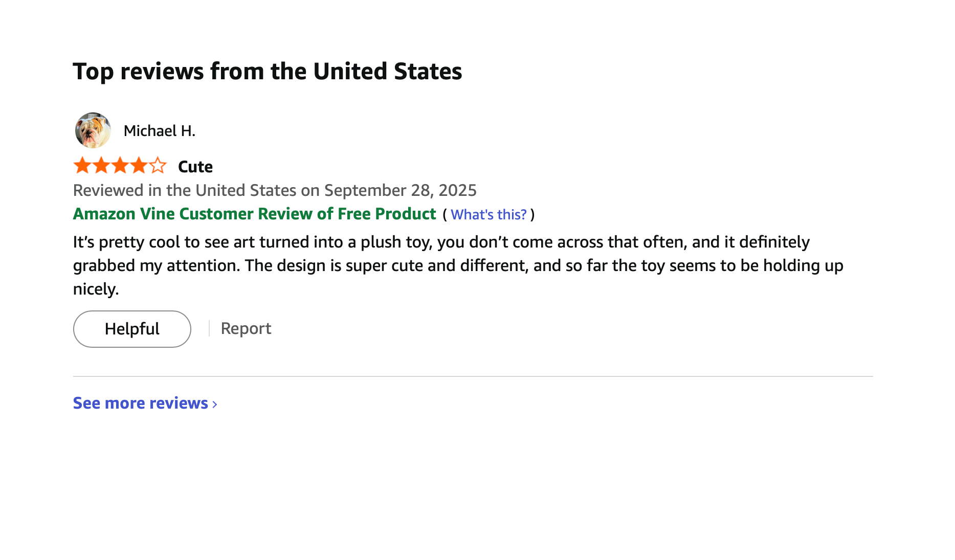Click the first filled orange star
955x560 pixels.
coord(82,166)
